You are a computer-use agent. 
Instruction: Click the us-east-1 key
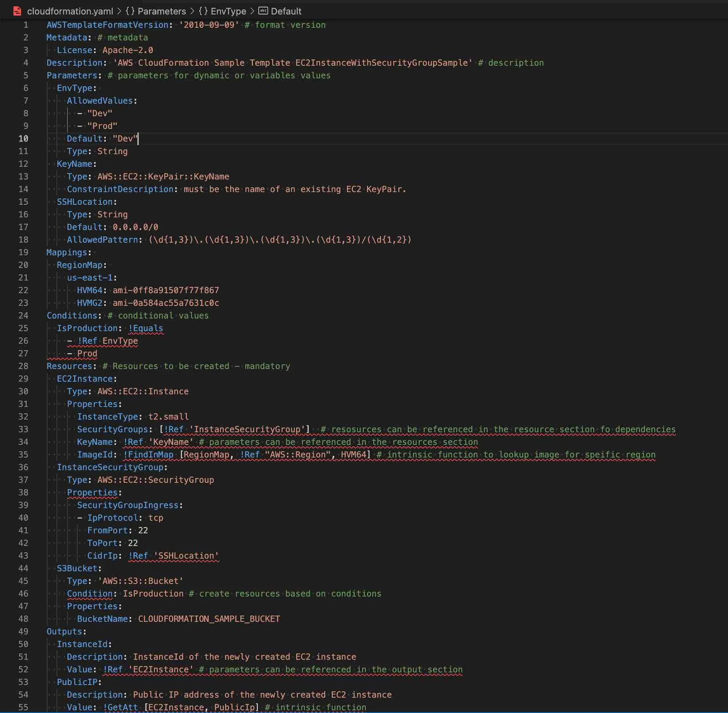[90, 278]
